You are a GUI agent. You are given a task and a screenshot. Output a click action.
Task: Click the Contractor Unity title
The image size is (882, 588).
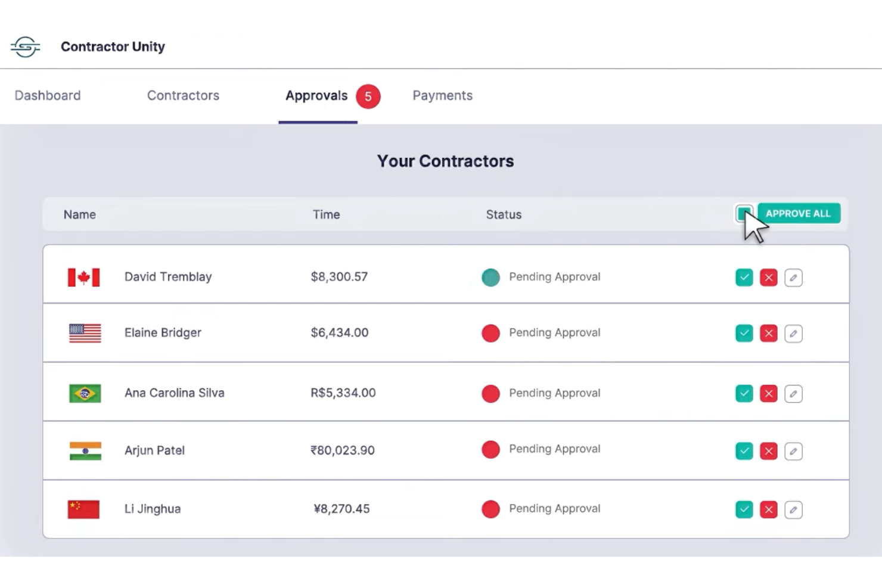point(113,46)
